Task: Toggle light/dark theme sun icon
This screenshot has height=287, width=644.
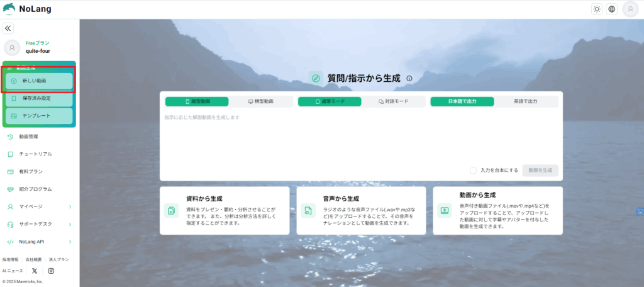Action: 596,9
